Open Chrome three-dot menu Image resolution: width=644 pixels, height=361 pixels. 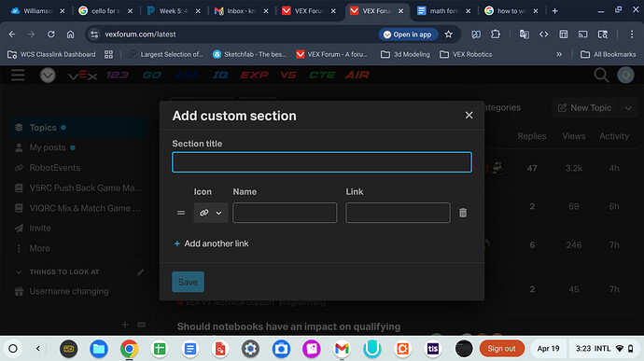[632, 35]
